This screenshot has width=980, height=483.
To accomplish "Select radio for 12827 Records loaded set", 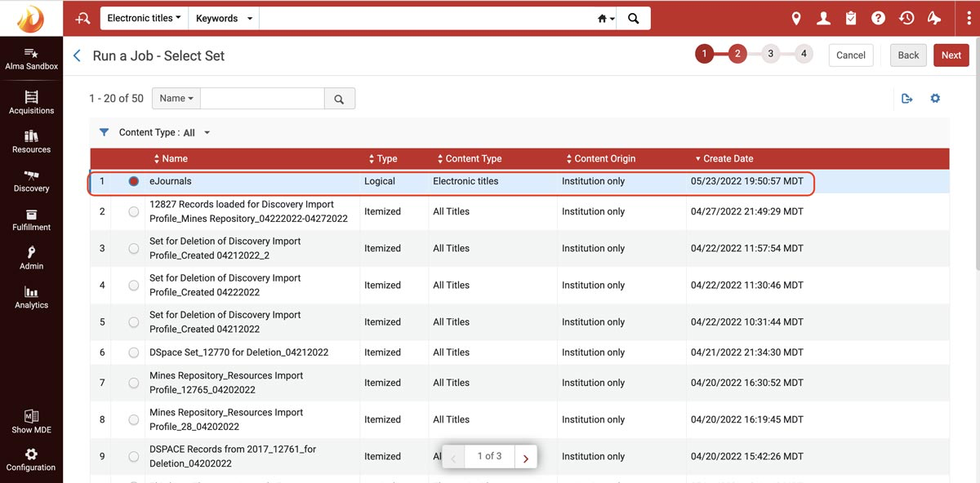I will point(134,211).
